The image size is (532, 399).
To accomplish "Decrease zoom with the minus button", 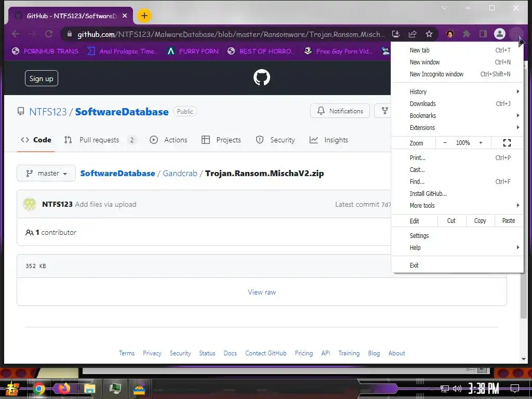I will [445, 143].
